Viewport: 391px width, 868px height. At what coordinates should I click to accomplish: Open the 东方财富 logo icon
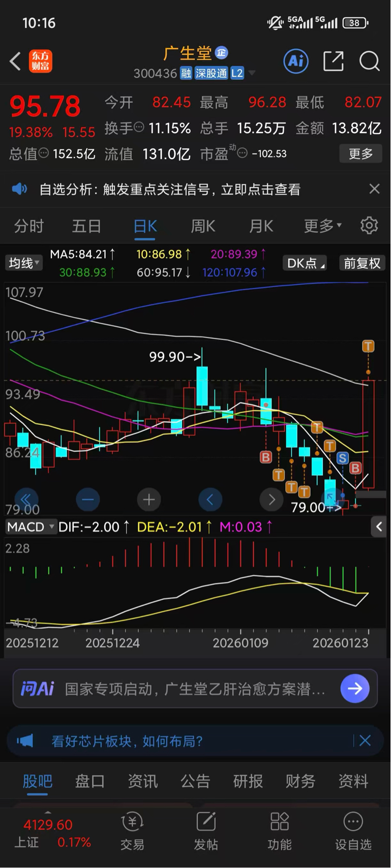click(x=41, y=61)
